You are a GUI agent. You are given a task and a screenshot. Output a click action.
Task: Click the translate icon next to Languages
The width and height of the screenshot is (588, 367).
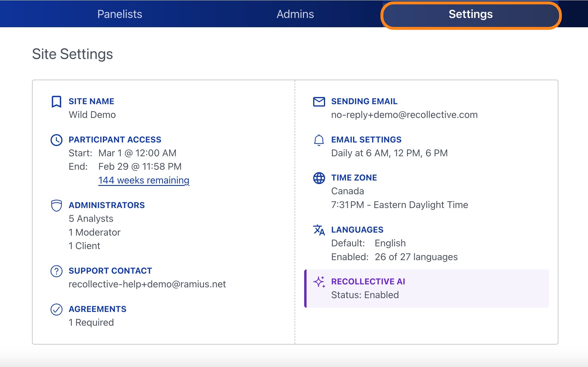point(319,230)
